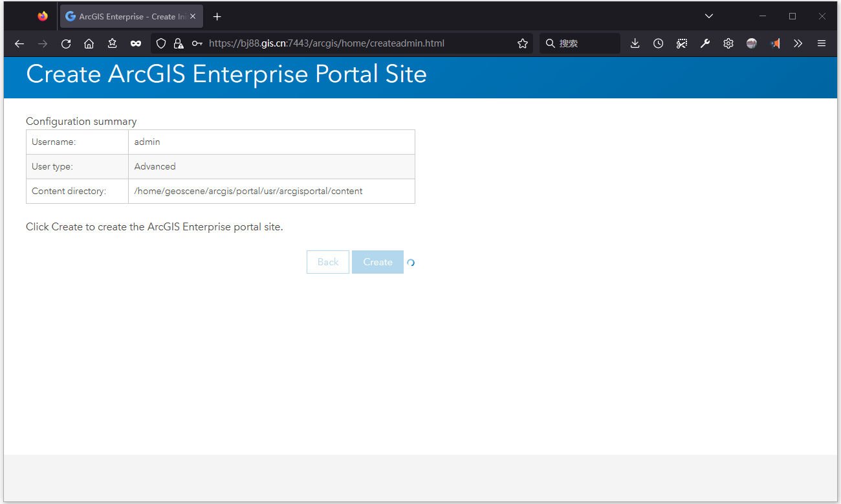Click the private mask toolbar icon
Image resolution: width=841 pixels, height=504 pixels.
coord(136,43)
